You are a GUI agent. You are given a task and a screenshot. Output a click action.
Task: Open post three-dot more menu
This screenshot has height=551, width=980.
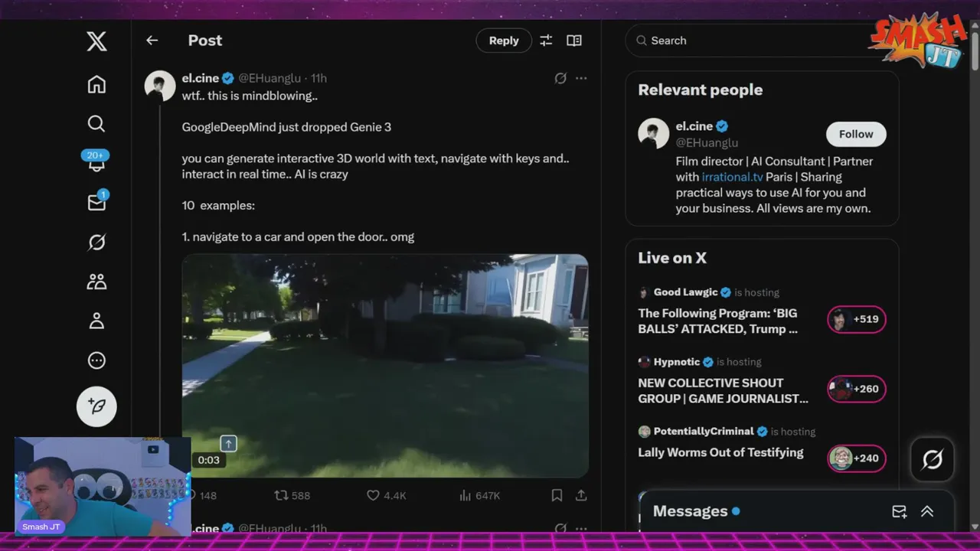581,78
